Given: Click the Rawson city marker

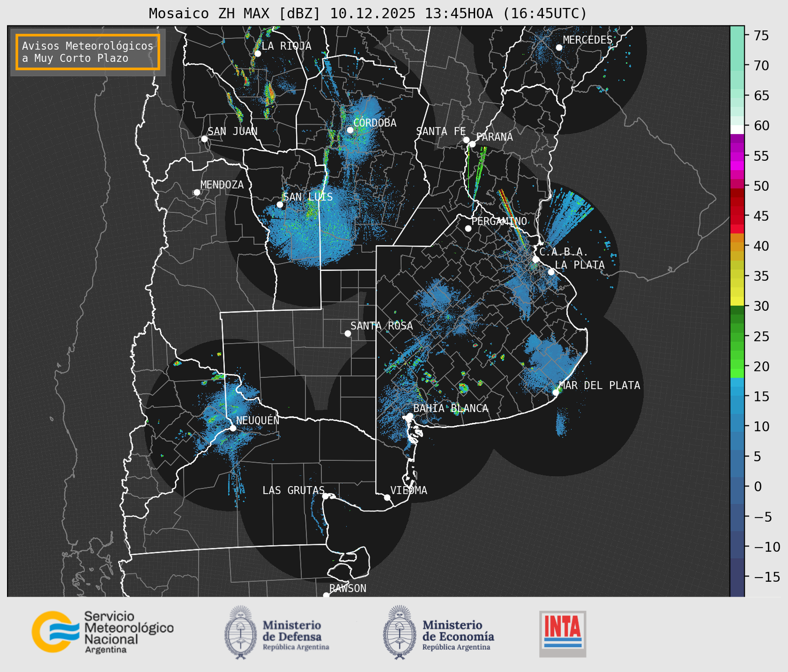Looking at the screenshot, I should (x=326, y=595).
